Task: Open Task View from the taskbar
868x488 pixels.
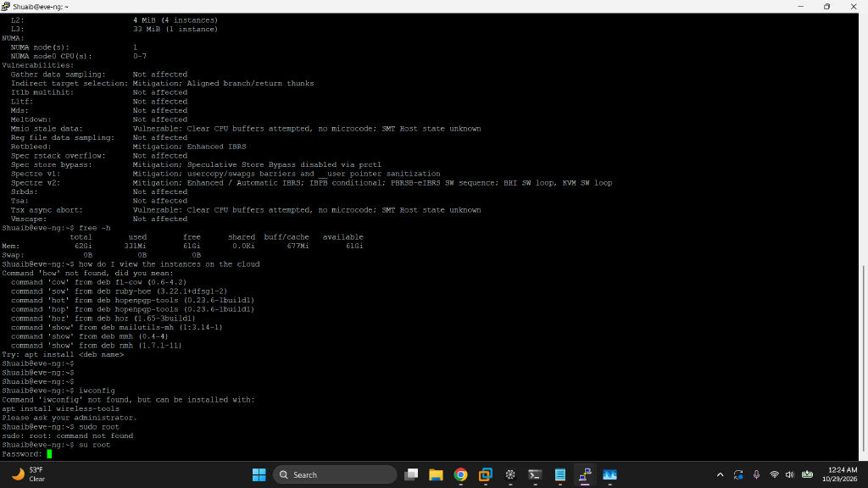Action: point(411,474)
